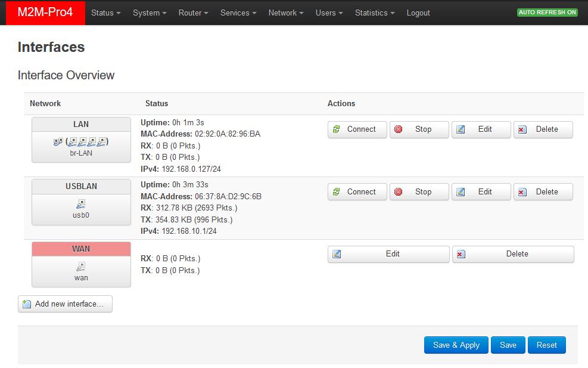Click the blue Save button
The image size is (588, 368).
[508, 345]
